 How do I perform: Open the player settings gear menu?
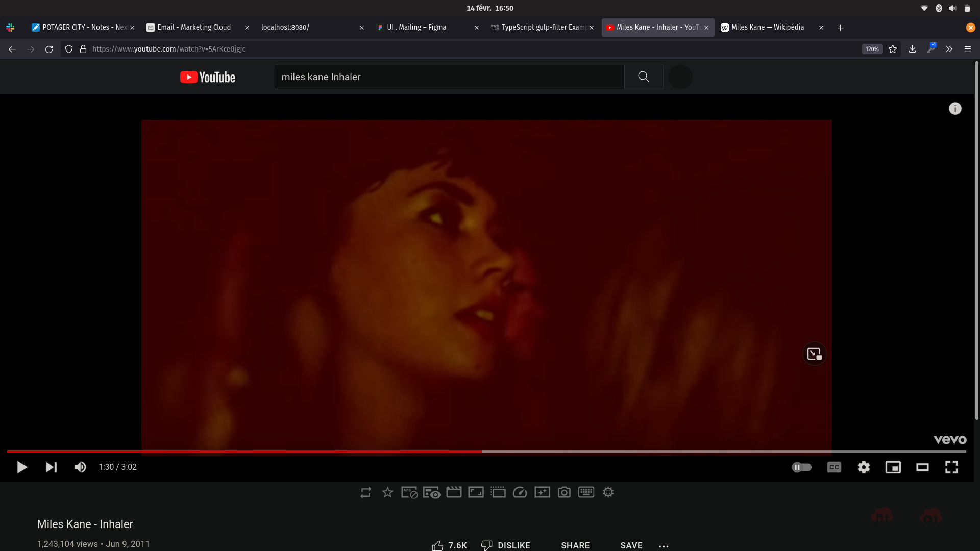864,467
